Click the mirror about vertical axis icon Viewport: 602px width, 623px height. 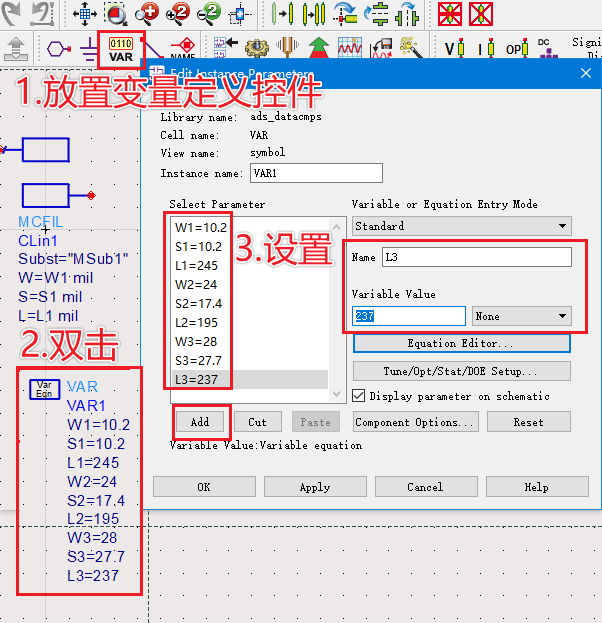pos(407,14)
